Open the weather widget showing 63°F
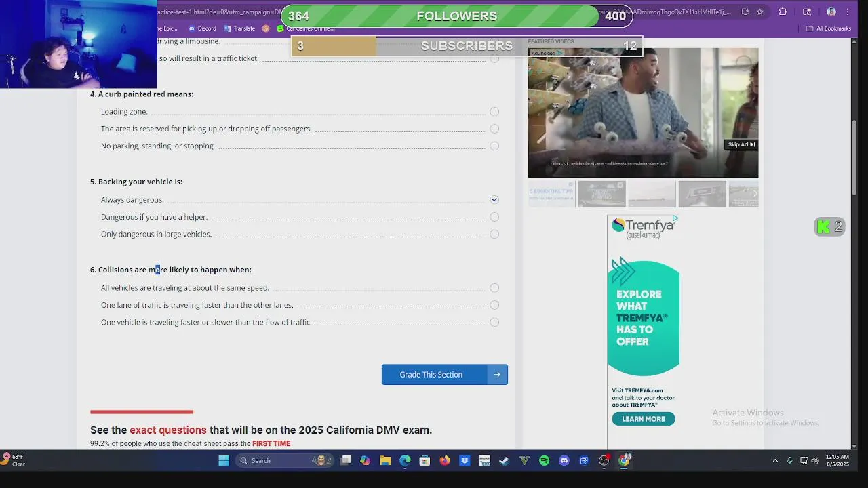The height and width of the screenshot is (488, 868). coord(14,460)
